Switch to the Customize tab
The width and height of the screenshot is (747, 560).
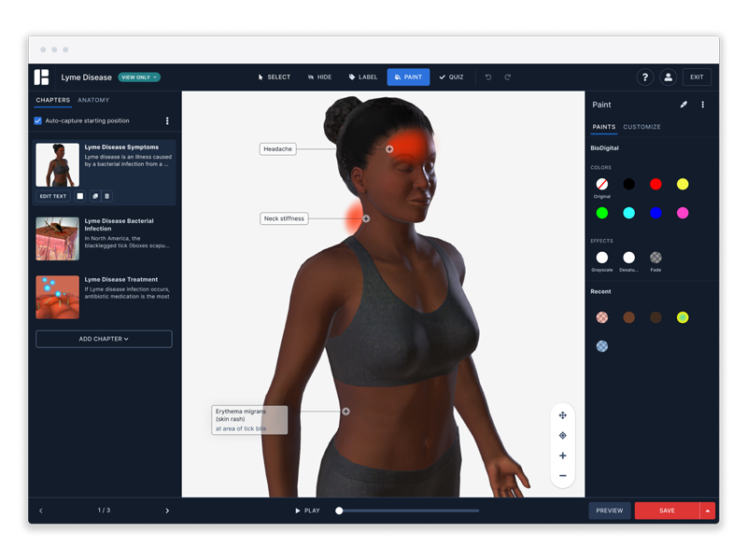(641, 127)
